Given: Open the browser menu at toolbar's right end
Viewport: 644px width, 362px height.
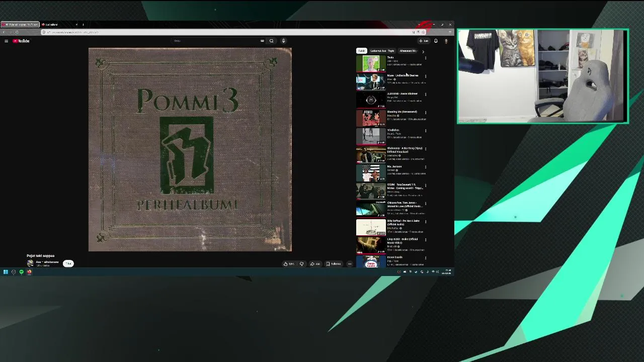Looking at the screenshot, I should [450, 32].
